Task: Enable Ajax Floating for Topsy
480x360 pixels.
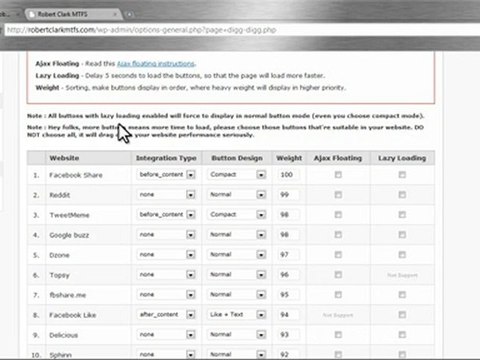Action: click(x=338, y=275)
